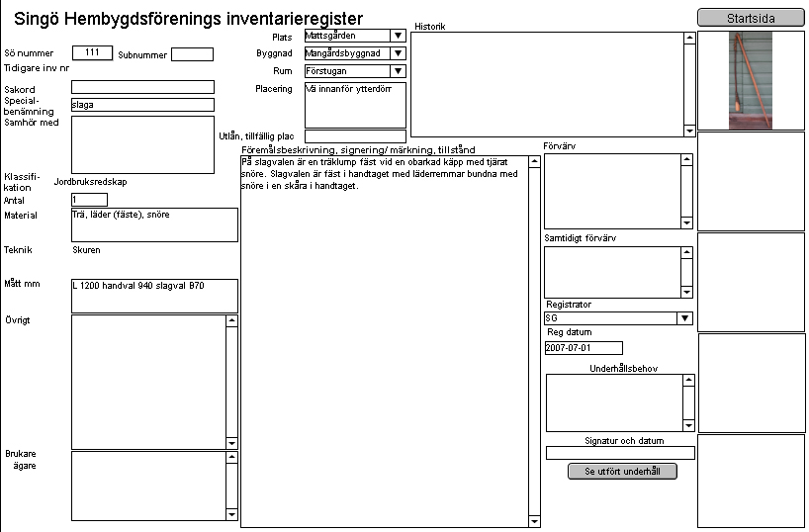Click Underhållsbehov scrollbar down arrow
Image resolution: width=809 pixels, height=532 pixels.
coord(688,426)
